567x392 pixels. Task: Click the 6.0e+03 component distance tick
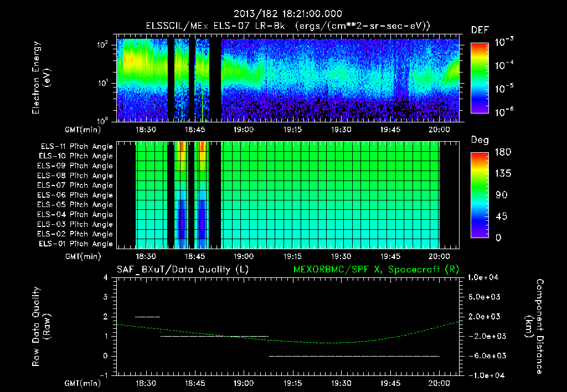(x=484, y=297)
